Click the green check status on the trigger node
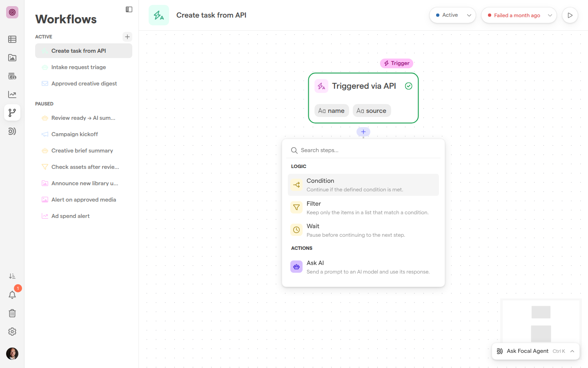The width and height of the screenshot is (588, 368). coord(408,86)
